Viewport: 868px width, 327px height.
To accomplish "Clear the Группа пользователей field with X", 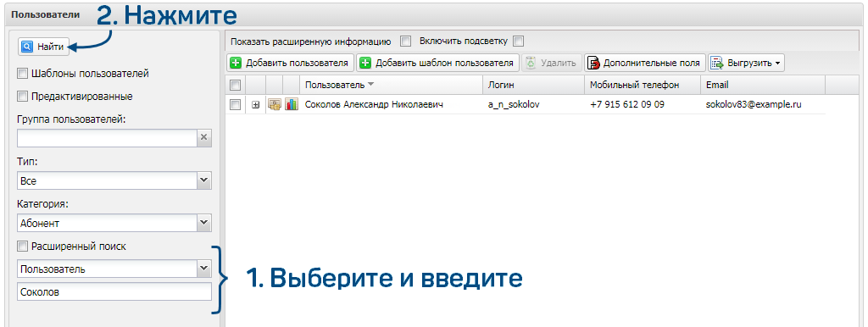I will (x=204, y=138).
